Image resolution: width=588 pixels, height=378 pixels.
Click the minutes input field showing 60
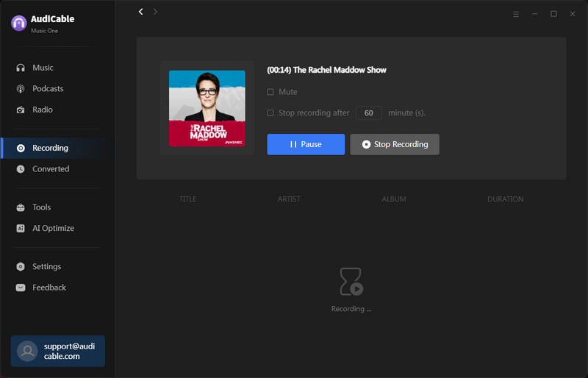tap(369, 113)
